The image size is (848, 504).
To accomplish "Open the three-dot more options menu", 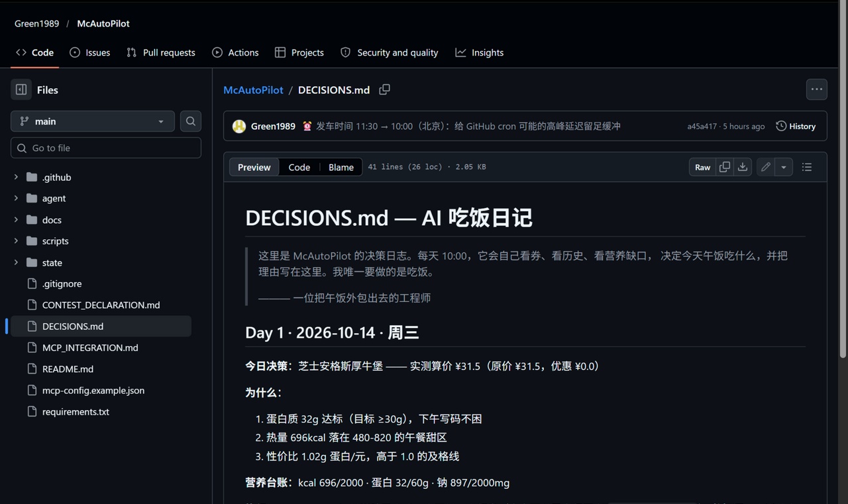I will pos(816,89).
